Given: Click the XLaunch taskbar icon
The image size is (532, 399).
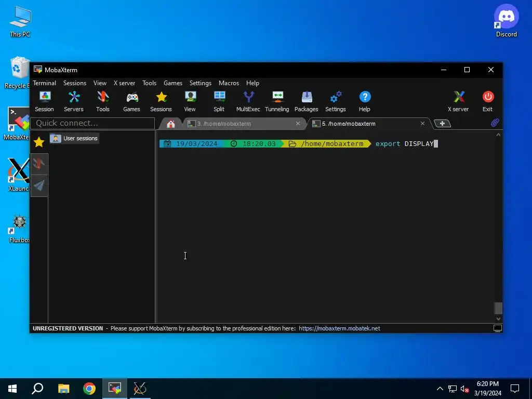Looking at the screenshot, I should pyautogui.click(x=140, y=389).
